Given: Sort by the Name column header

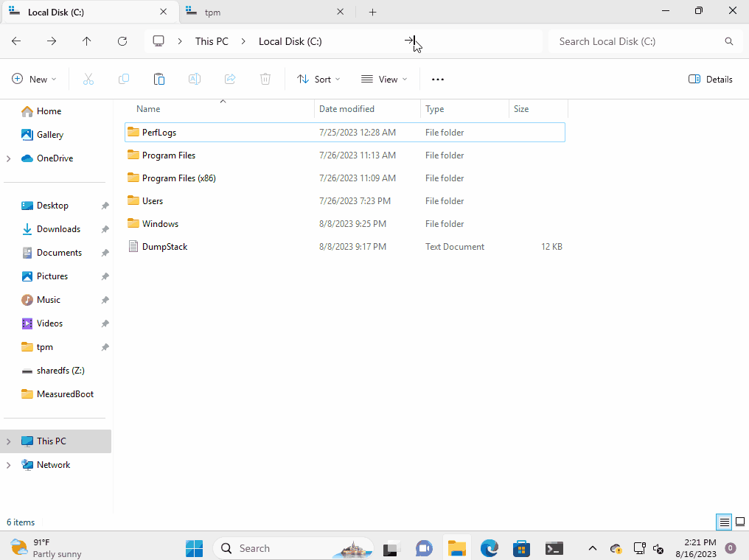Looking at the screenshot, I should (x=219, y=109).
